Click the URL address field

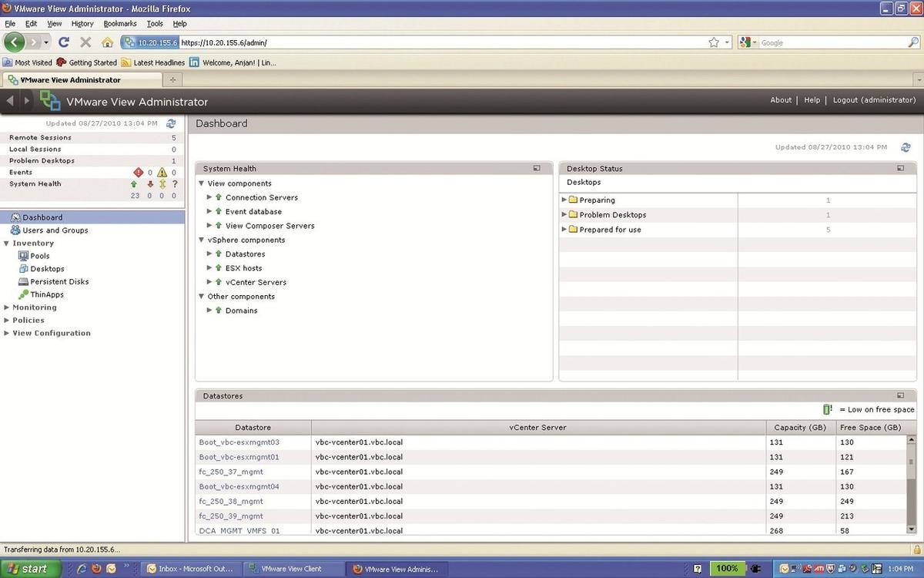(443, 42)
